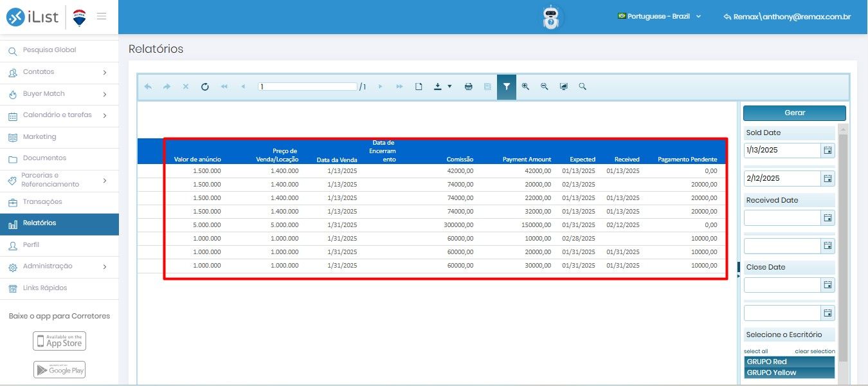Viewport: 868px width, 386px height.
Task: Open Documentos in the sidebar
Action: coord(59,158)
